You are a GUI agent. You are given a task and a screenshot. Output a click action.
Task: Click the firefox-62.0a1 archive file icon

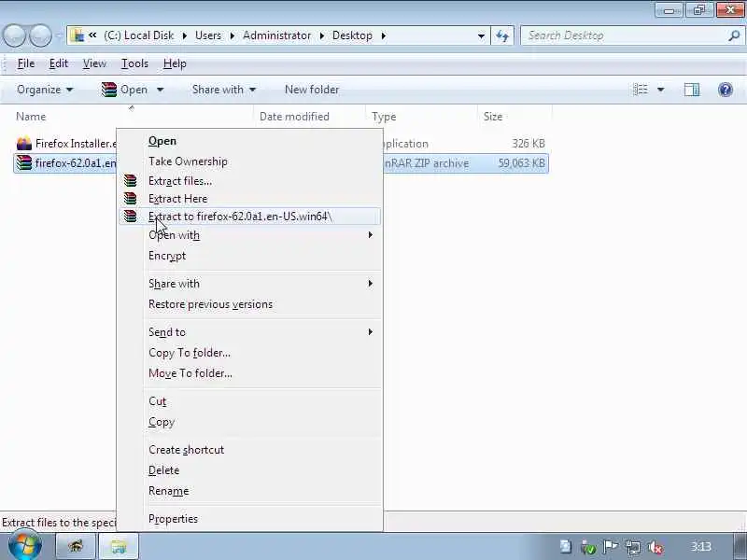point(24,162)
